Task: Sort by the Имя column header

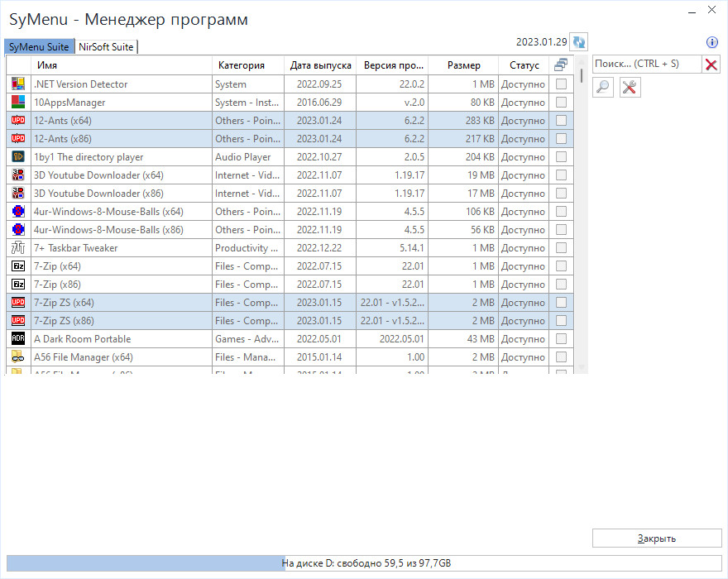Action: [121, 65]
